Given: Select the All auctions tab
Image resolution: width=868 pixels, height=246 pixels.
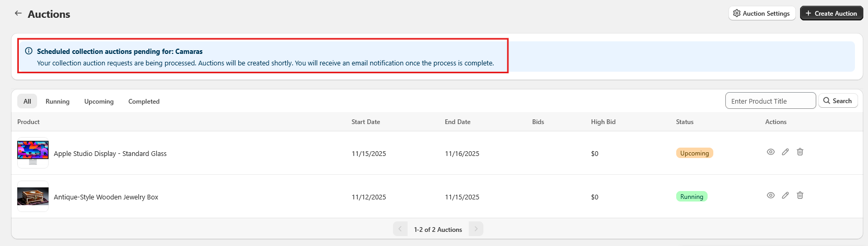Looking at the screenshot, I should [x=27, y=102].
